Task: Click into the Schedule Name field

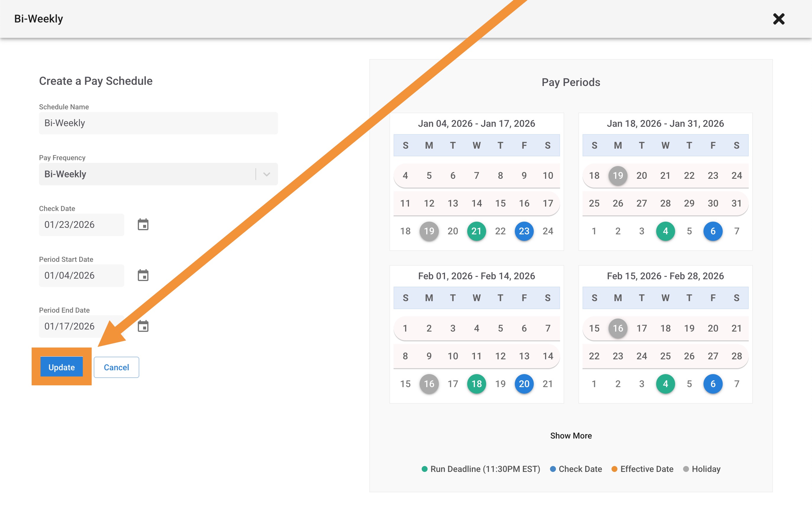Action: click(158, 123)
